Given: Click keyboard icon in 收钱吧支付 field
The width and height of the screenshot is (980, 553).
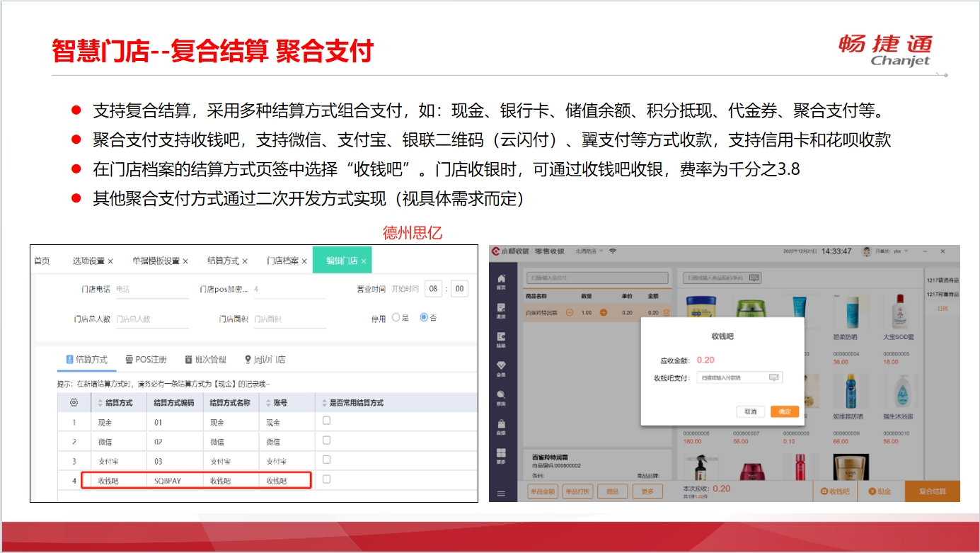Looking at the screenshot, I should tap(773, 377).
